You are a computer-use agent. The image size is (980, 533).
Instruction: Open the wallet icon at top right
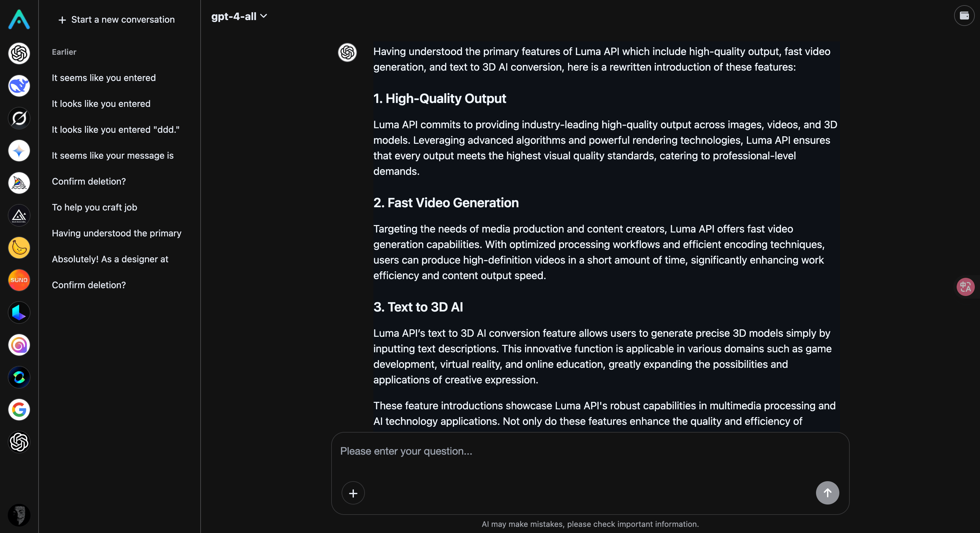click(x=964, y=16)
